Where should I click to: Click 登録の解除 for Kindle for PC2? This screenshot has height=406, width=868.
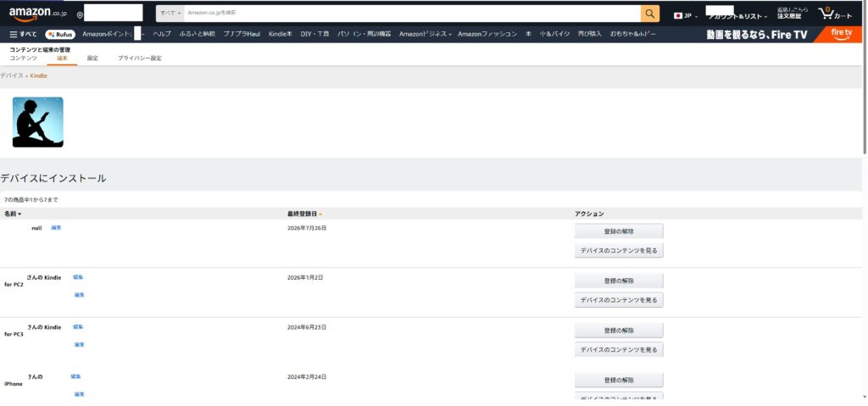pos(619,281)
